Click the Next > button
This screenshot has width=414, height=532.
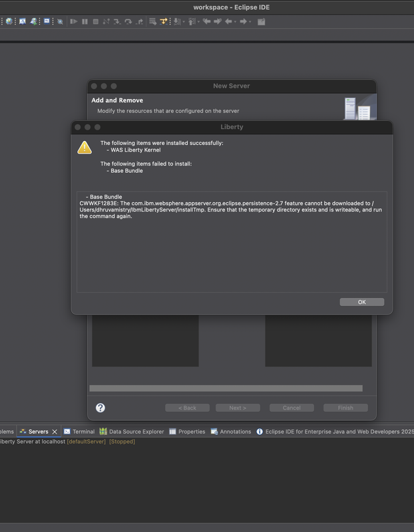pyautogui.click(x=238, y=408)
